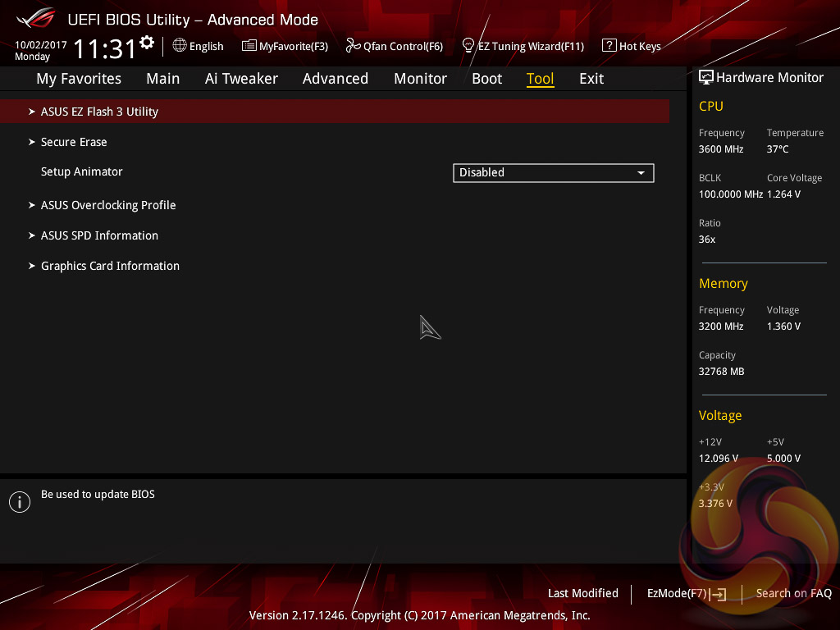Click the Hardware Monitor screen icon
This screenshot has height=630, width=840.
pos(705,78)
